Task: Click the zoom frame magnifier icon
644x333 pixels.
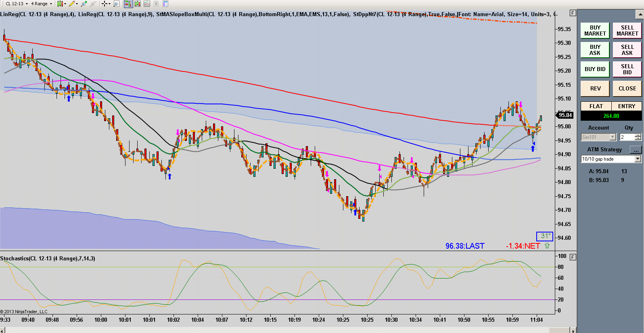Action: pos(116,4)
